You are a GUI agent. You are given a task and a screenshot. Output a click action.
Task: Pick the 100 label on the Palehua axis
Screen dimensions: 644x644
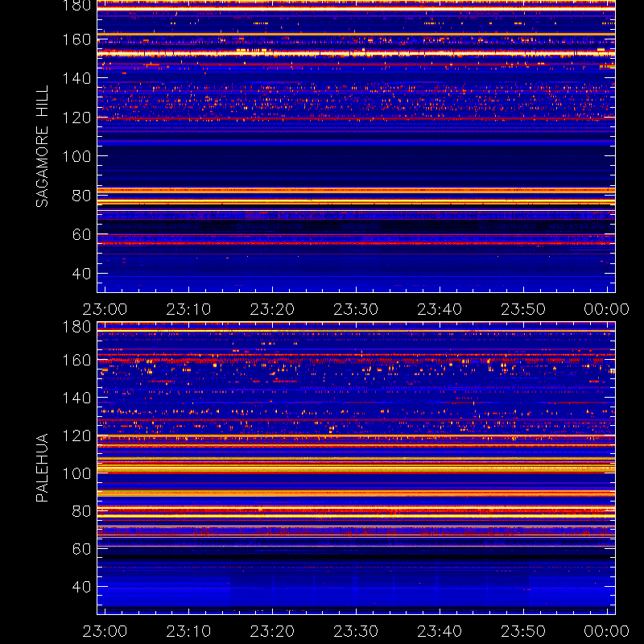tap(76, 473)
